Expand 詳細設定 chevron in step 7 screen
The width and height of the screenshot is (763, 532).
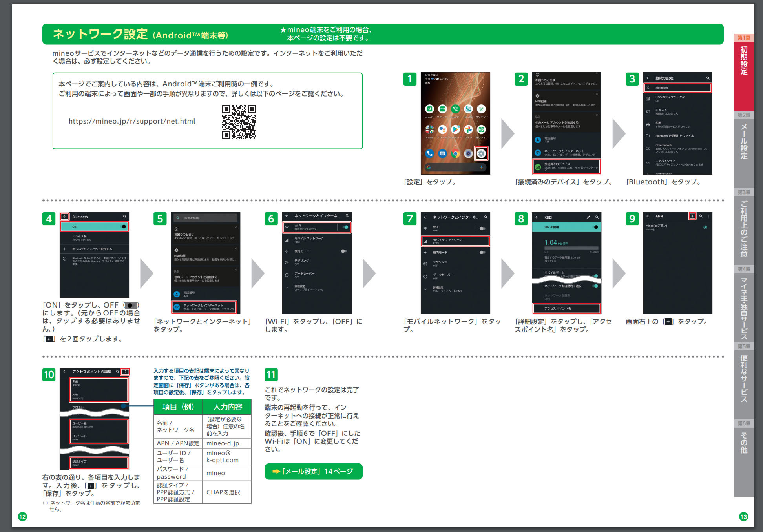tap(425, 289)
